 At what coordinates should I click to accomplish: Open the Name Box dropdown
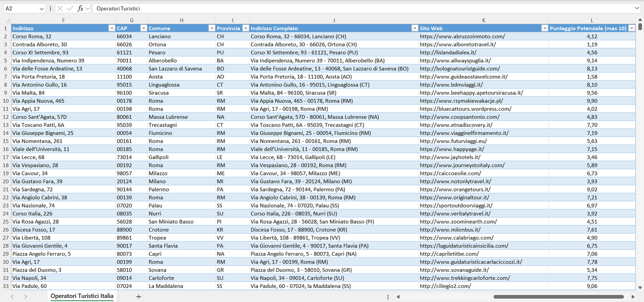coord(42,8)
